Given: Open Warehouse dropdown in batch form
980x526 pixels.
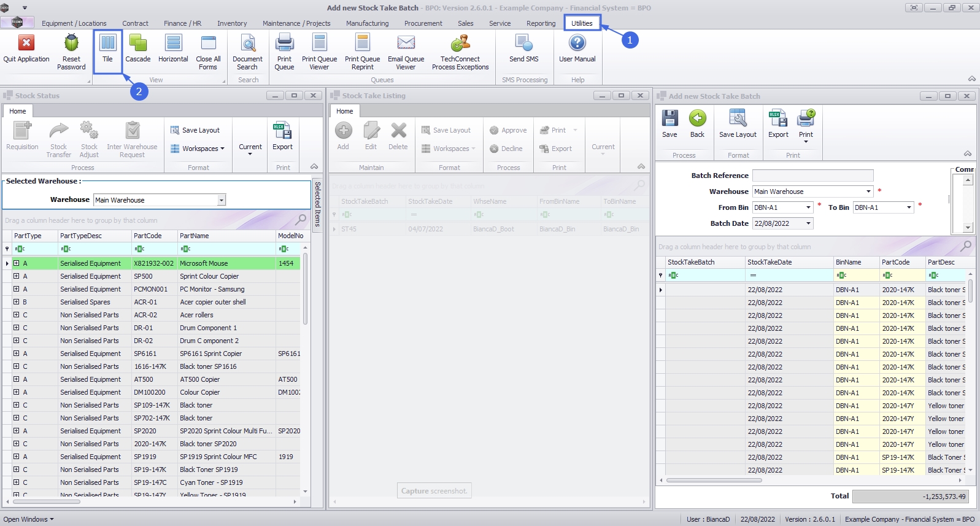Looking at the screenshot, I should tap(868, 191).
